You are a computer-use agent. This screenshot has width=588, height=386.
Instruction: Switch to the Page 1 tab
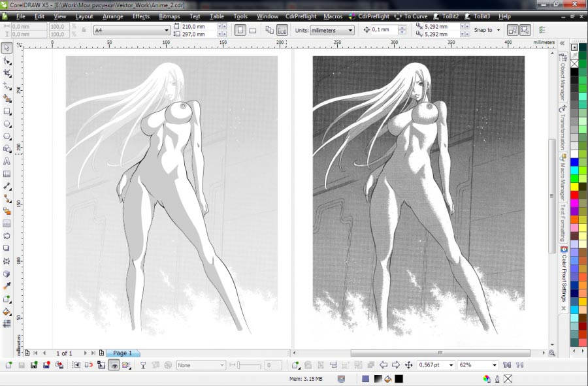[x=123, y=353]
